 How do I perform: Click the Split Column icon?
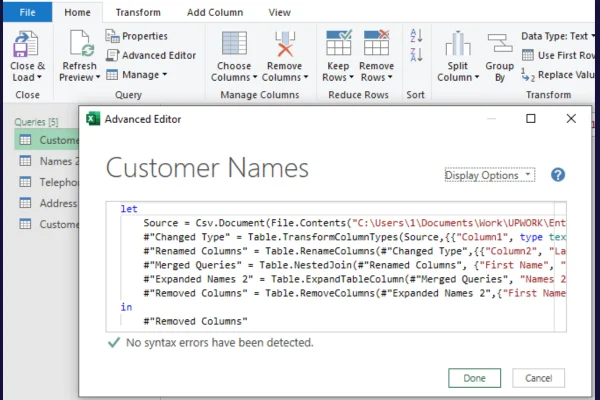(x=458, y=43)
